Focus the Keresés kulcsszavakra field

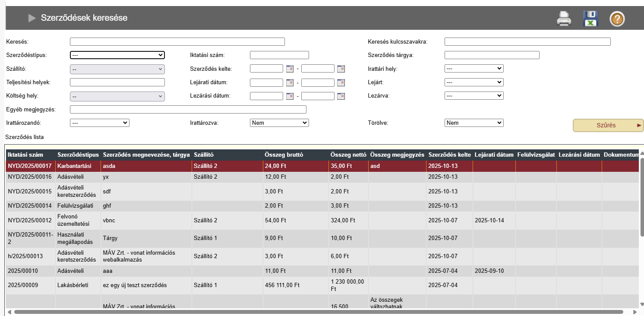click(x=527, y=42)
